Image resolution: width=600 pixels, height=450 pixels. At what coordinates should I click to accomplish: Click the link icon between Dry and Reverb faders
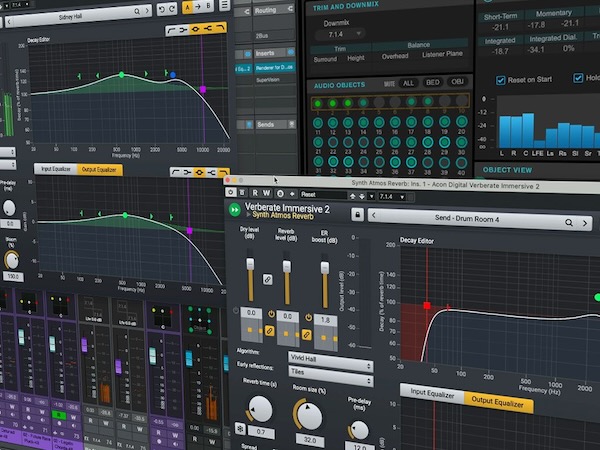point(267,279)
